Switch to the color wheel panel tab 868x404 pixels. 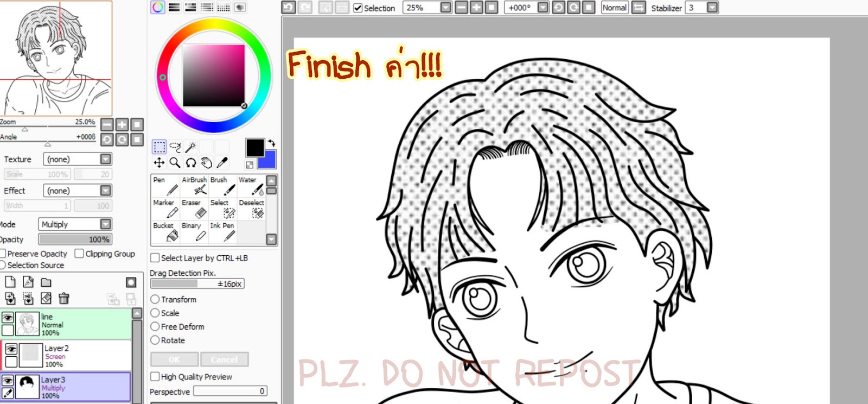pyautogui.click(x=158, y=8)
